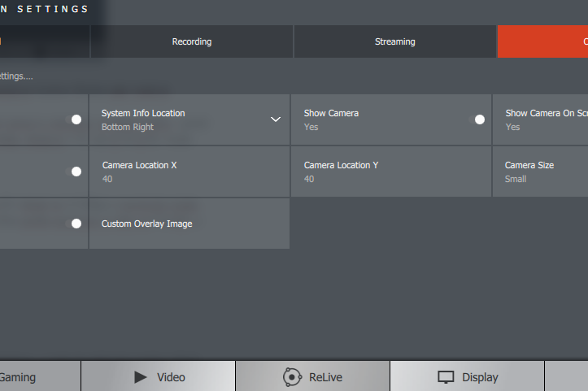
Task: Toggle the switch left of Custom Overlay Image
Action: 76,224
